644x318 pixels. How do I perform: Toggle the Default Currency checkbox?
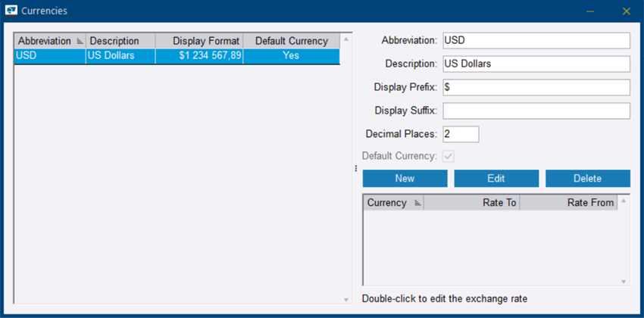[x=449, y=156]
